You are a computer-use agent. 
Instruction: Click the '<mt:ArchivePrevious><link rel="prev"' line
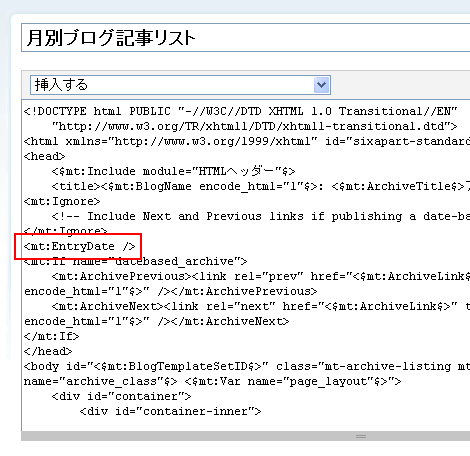pos(261,276)
